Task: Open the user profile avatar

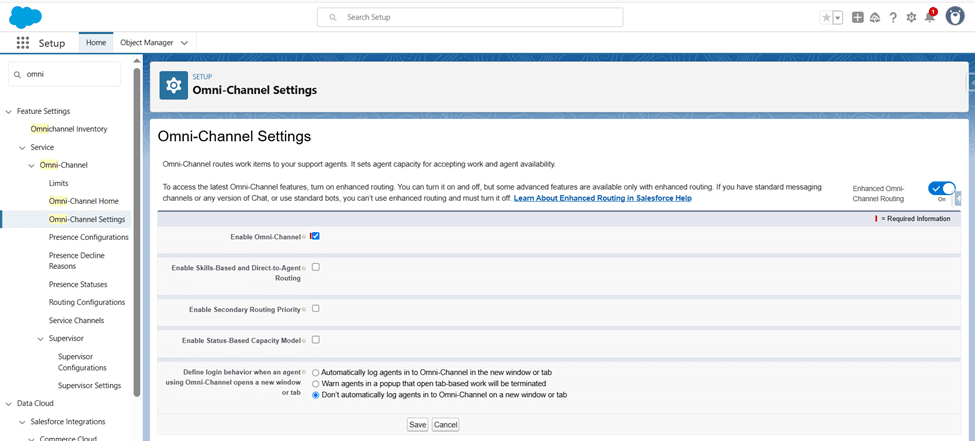Action: (954, 17)
